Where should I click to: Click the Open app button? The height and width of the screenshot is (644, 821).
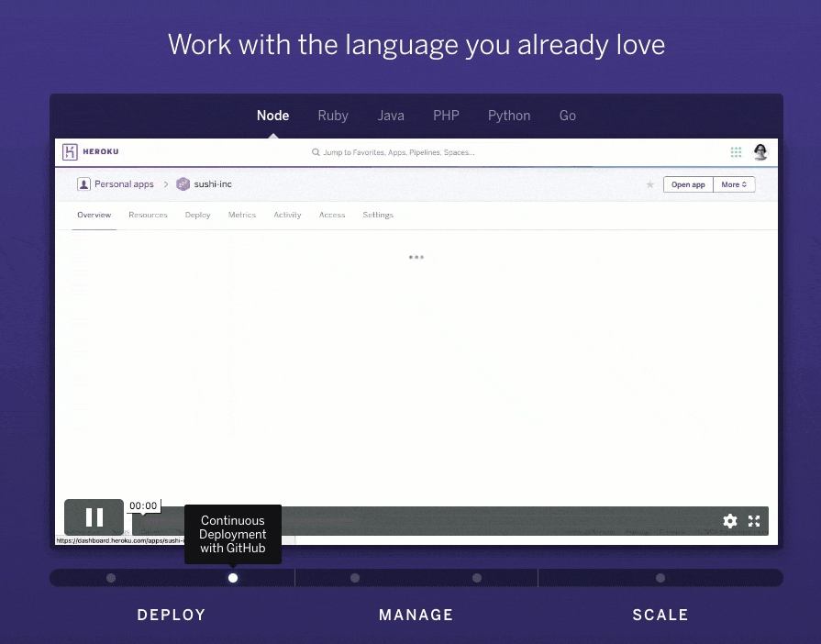tap(688, 184)
